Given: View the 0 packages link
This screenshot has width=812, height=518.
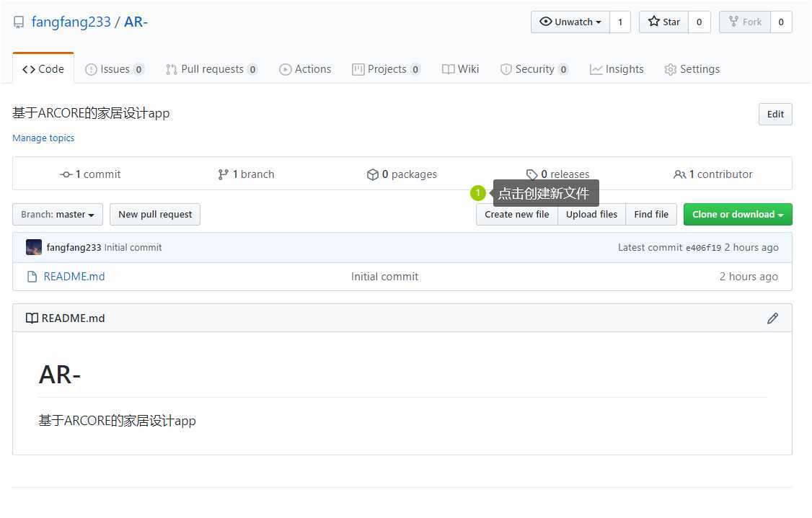Looking at the screenshot, I should coord(402,174).
